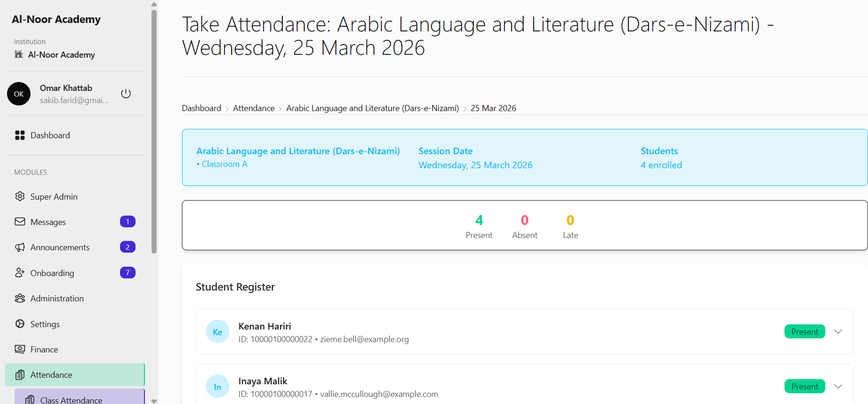Expand Kenan Hariri's status chevron

click(838, 332)
